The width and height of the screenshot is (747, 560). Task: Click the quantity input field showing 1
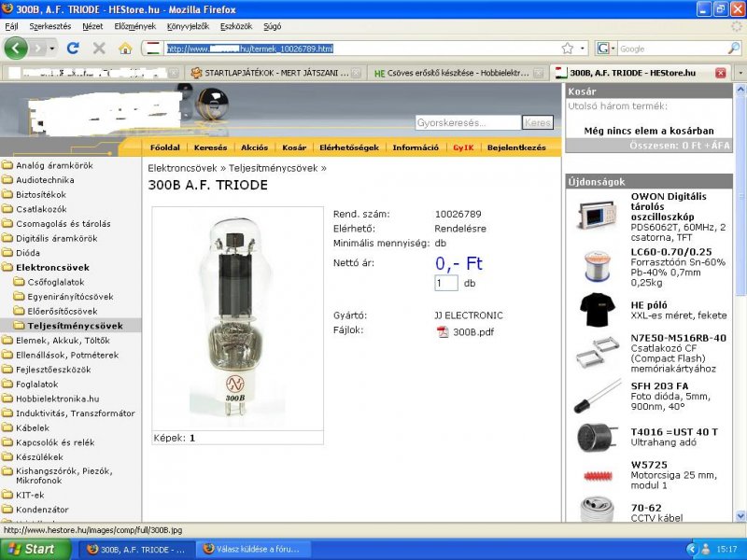click(x=446, y=283)
